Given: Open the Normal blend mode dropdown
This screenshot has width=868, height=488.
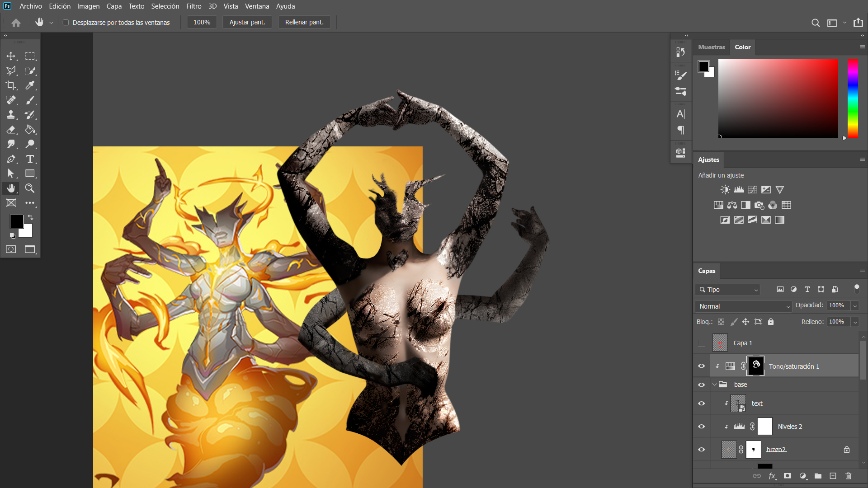Looking at the screenshot, I should (x=743, y=306).
